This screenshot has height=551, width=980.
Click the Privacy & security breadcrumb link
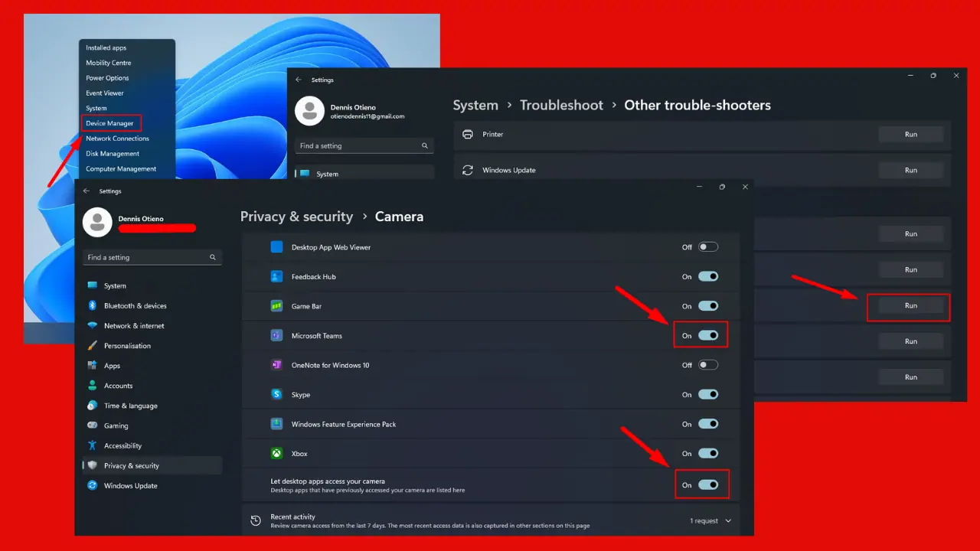tap(296, 217)
